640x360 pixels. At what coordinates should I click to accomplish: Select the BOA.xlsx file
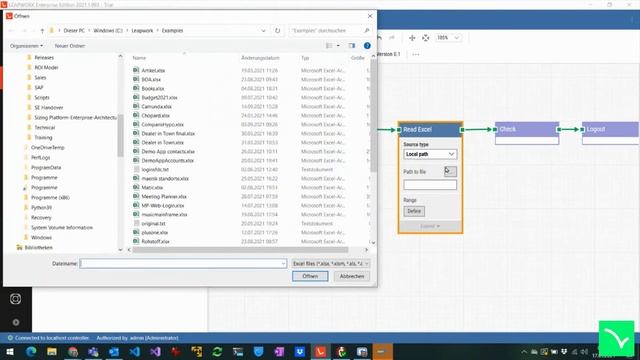tap(151, 79)
